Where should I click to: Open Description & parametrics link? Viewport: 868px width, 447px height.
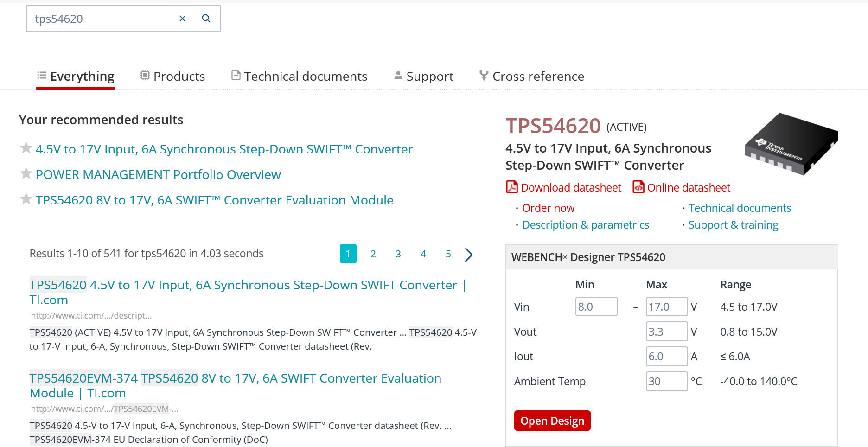coord(586,225)
